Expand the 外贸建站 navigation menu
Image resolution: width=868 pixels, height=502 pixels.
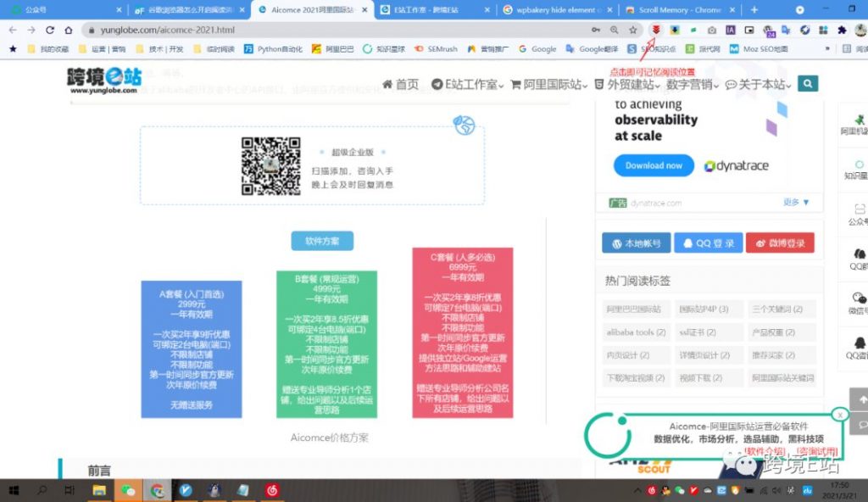click(626, 84)
